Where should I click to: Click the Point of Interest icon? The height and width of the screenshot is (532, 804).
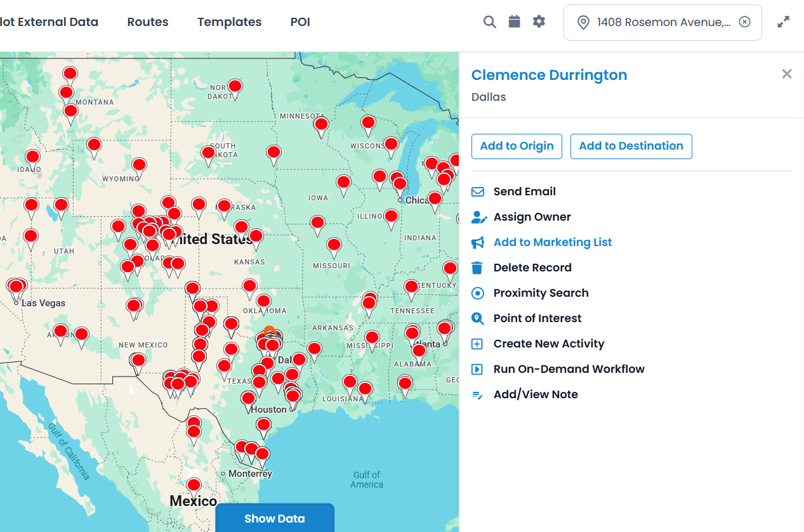click(478, 318)
